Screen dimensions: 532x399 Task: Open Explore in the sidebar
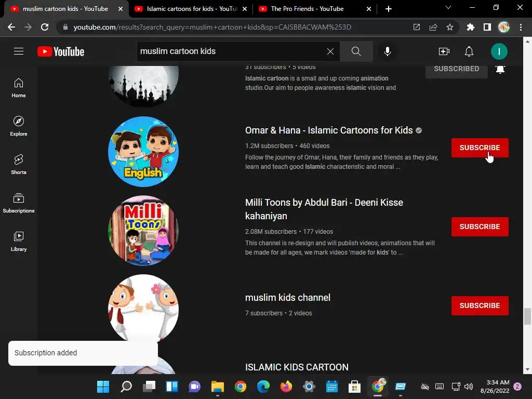coord(19,126)
